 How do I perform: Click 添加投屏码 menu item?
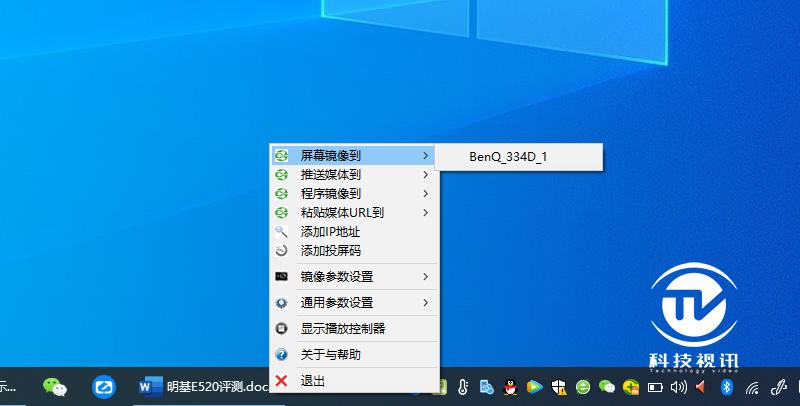(x=352, y=251)
